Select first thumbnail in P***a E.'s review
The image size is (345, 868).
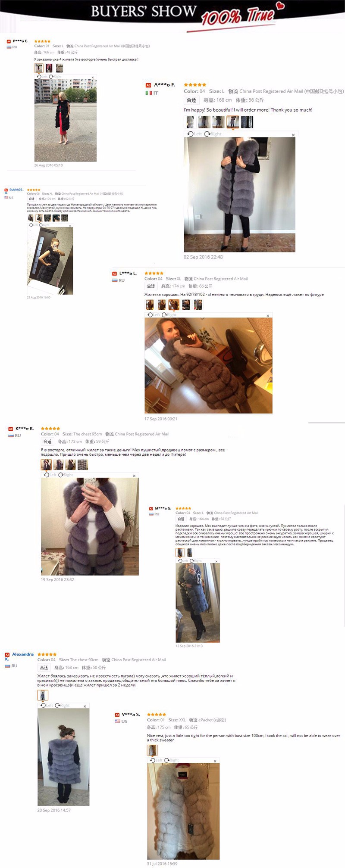pos(39,68)
